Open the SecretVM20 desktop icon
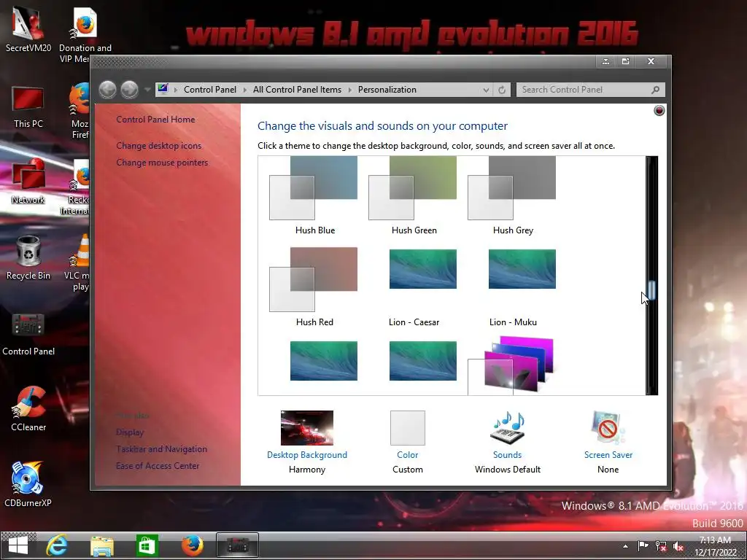This screenshot has height=560, width=747. coord(28,28)
